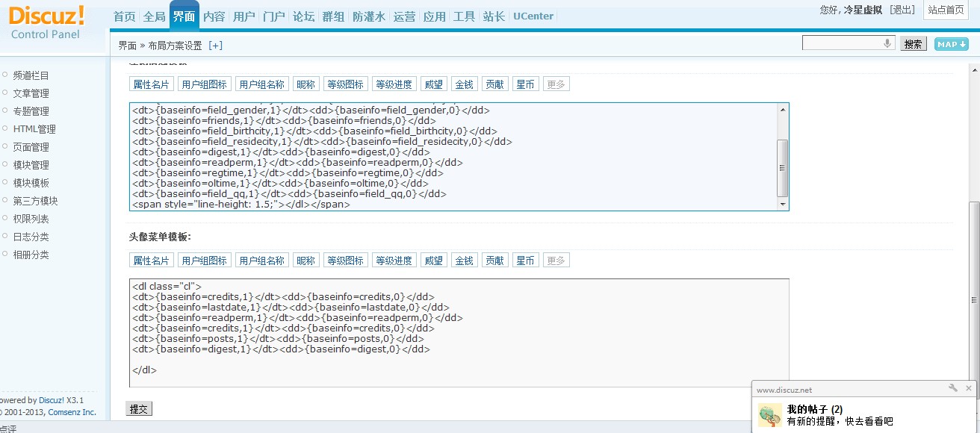Open the Discuz! link in footer
Image resolution: width=980 pixels, height=433 pixels.
(x=52, y=400)
